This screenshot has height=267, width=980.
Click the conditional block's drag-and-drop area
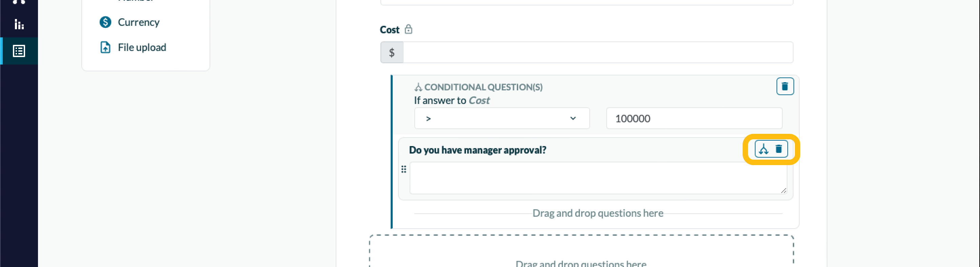coord(597,213)
